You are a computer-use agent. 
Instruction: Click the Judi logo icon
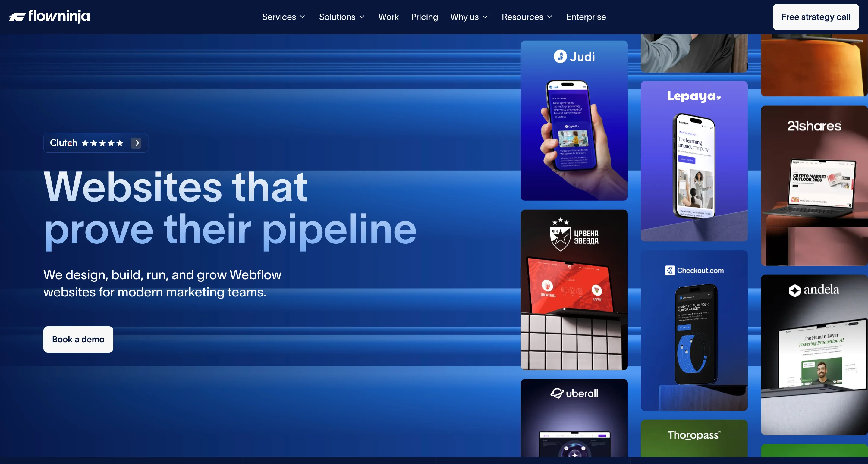pos(560,56)
